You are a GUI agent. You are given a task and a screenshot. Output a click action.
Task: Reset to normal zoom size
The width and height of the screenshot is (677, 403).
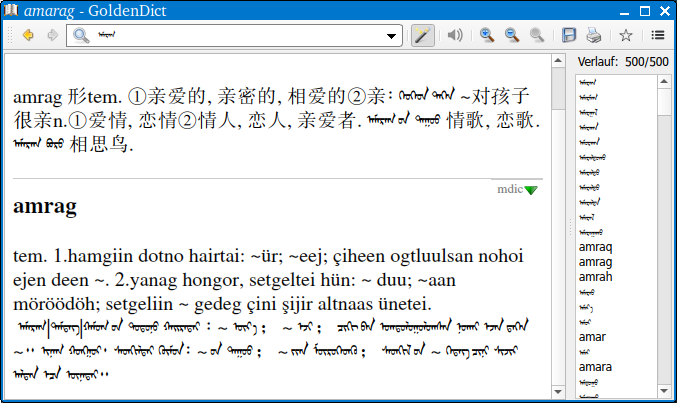pos(537,35)
